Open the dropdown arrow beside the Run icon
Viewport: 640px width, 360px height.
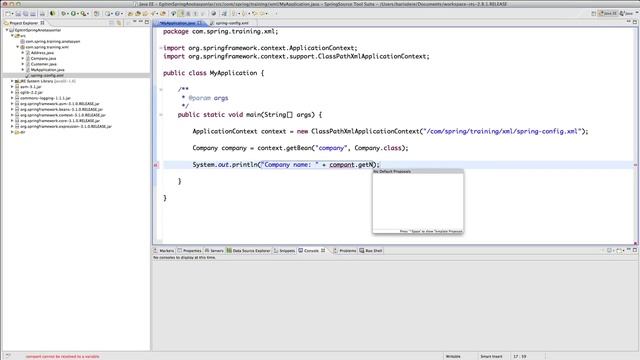78,14
